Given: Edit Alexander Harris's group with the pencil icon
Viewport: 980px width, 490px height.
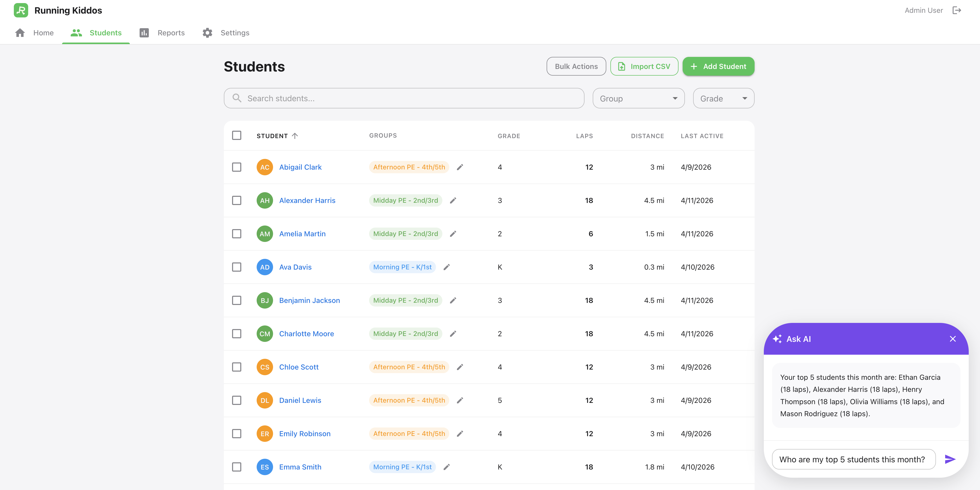Looking at the screenshot, I should (x=453, y=200).
